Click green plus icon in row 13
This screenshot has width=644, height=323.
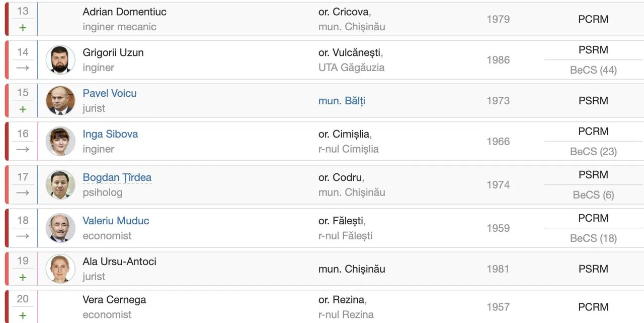coord(23,28)
